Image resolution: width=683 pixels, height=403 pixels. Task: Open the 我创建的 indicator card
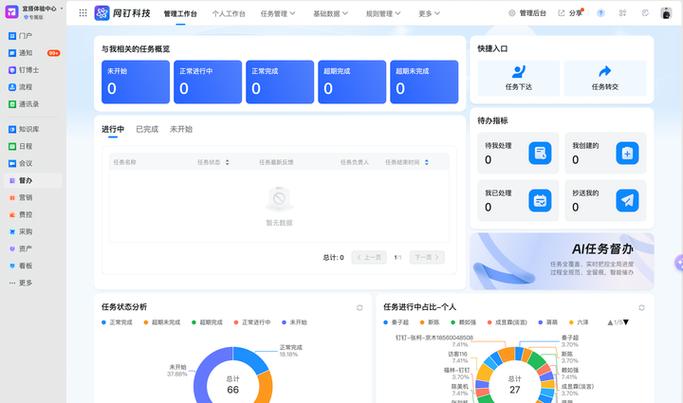point(605,153)
